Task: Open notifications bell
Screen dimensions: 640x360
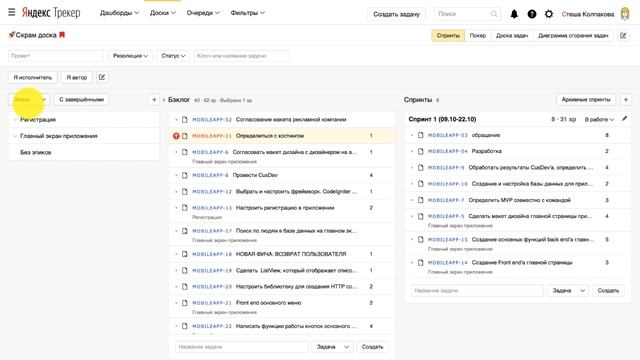Action: tap(514, 14)
